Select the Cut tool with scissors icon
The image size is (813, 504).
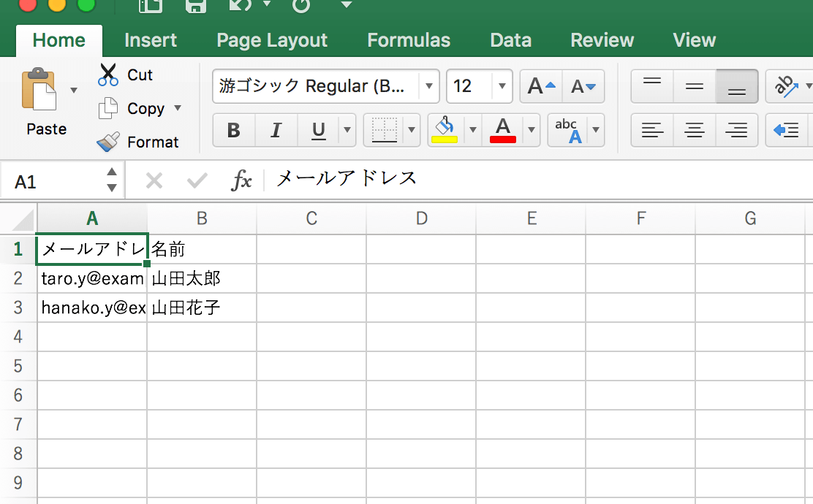(107, 75)
